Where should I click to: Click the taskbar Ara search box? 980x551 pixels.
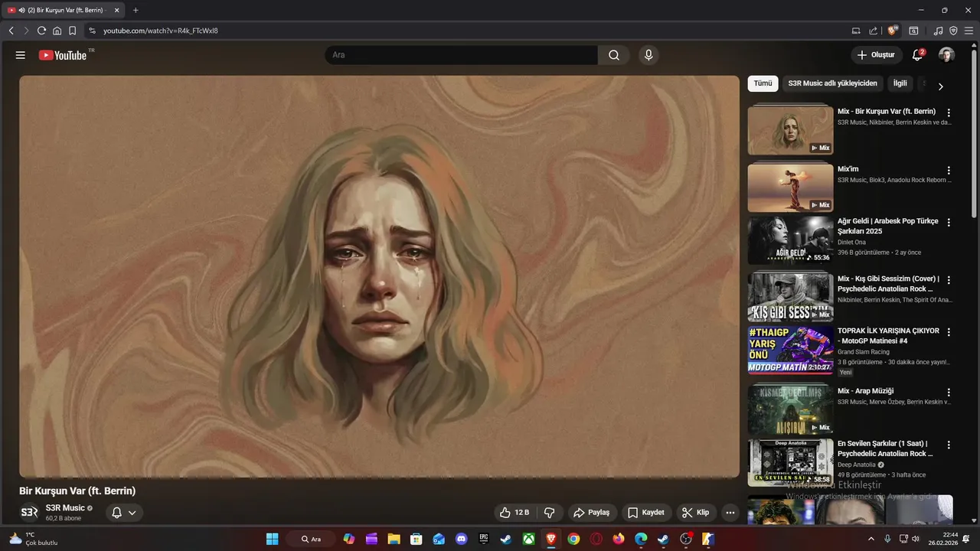[311, 539]
